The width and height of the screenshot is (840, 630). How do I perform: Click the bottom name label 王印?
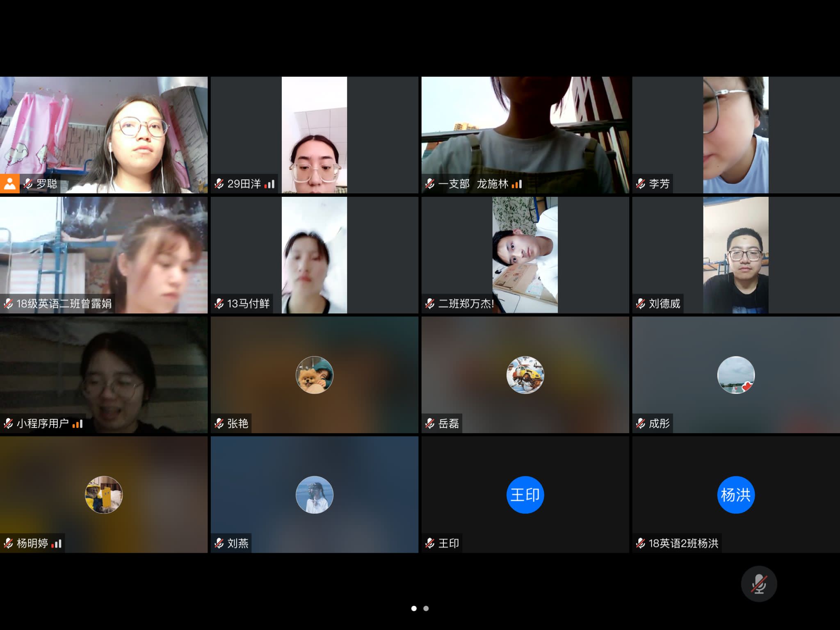pyautogui.click(x=449, y=543)
